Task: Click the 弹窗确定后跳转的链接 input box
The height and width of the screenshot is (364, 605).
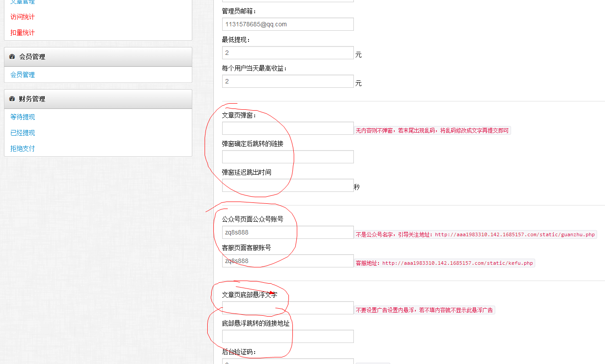Action: [288, 157]
